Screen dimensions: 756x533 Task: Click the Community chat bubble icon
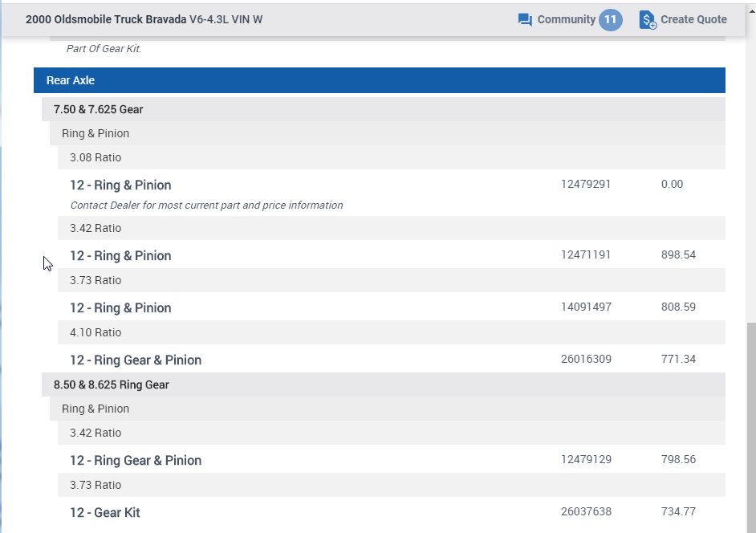[526, 19]
